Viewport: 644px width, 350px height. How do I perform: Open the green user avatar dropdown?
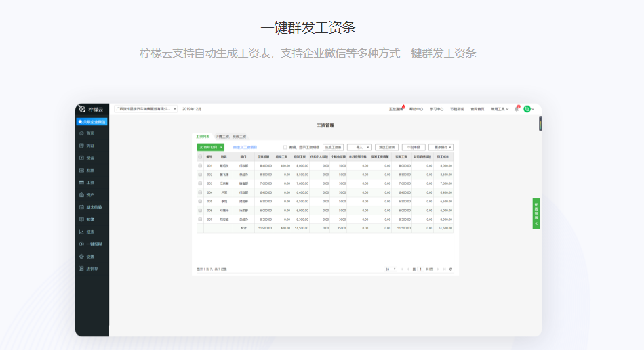(x=529, y=109)
